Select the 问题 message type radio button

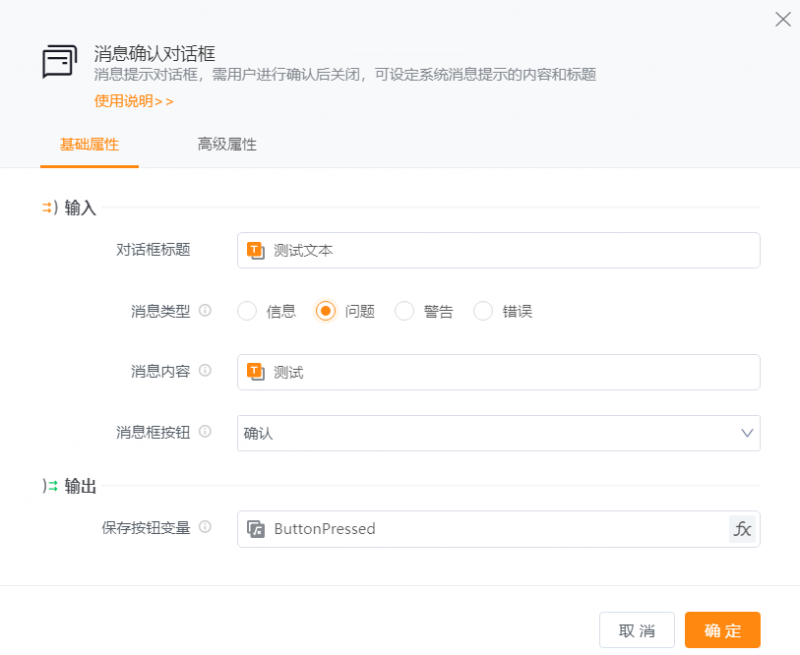coord(325,311)
